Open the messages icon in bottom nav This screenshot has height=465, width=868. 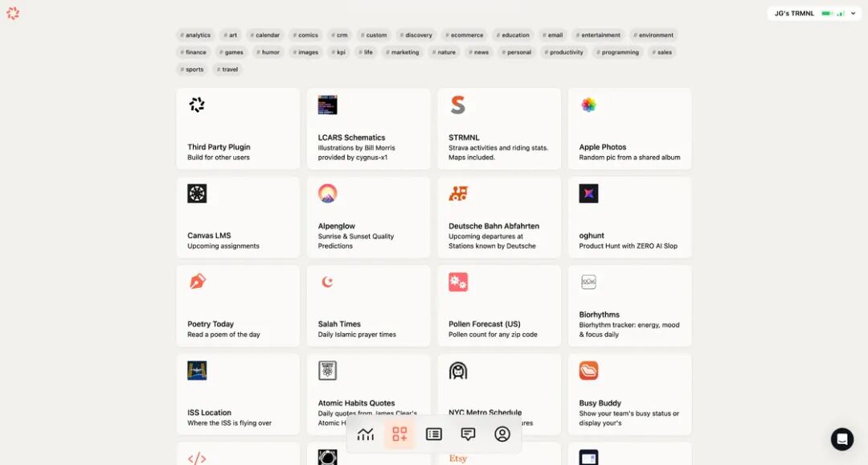469,434
